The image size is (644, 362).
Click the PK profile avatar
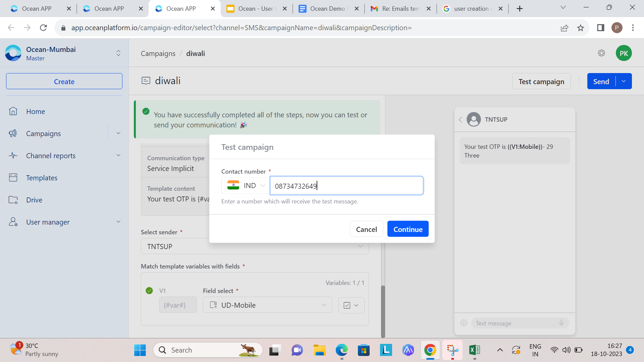(x=624, y=53)
